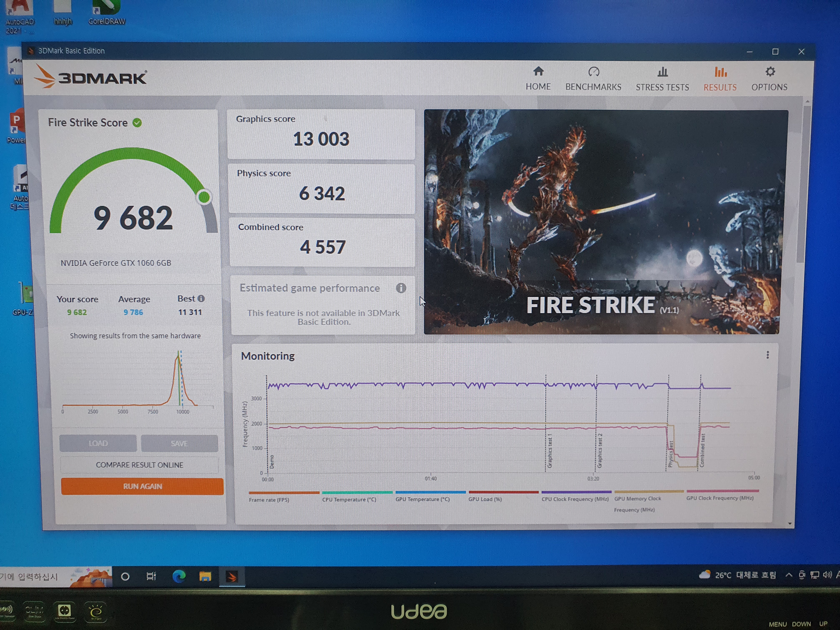Click the scroll-down arrow at window bottom right

coord(790,524)
